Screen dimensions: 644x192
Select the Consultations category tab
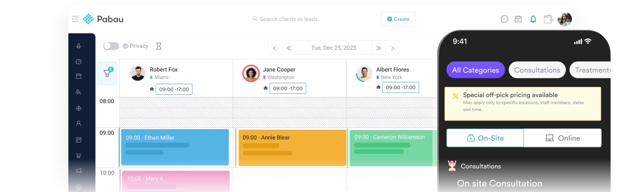[537, 70]
